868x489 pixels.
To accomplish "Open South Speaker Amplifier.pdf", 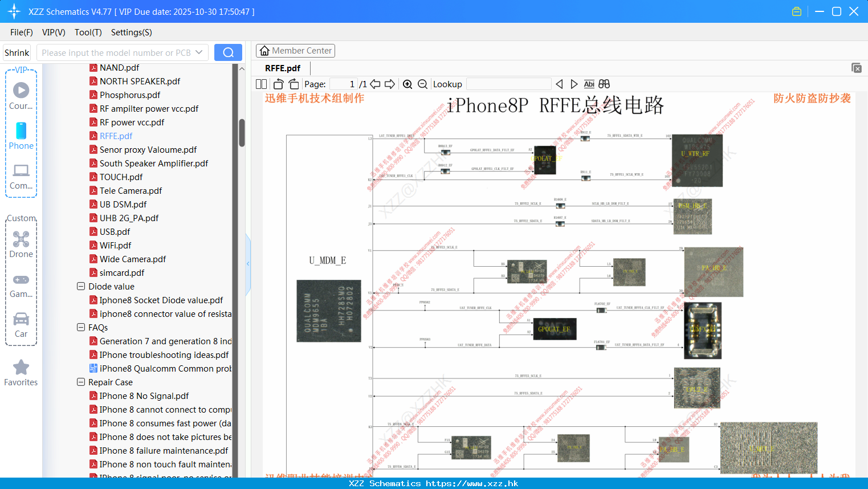I will [154, 163].
